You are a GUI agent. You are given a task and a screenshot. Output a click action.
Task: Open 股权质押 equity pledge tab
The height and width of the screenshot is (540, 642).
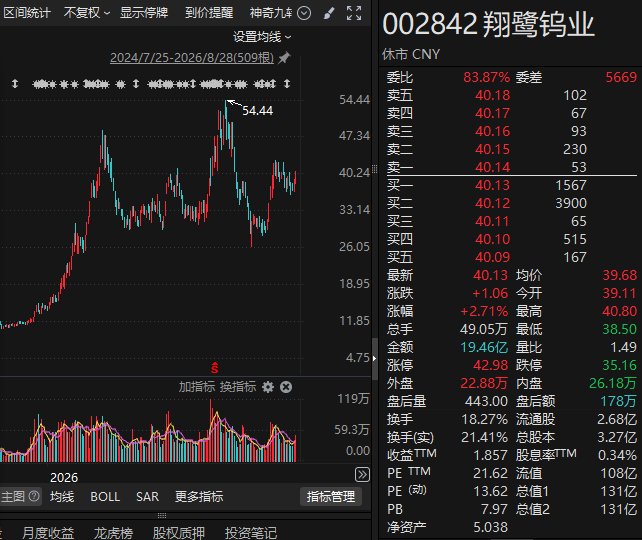pos(179,533)
